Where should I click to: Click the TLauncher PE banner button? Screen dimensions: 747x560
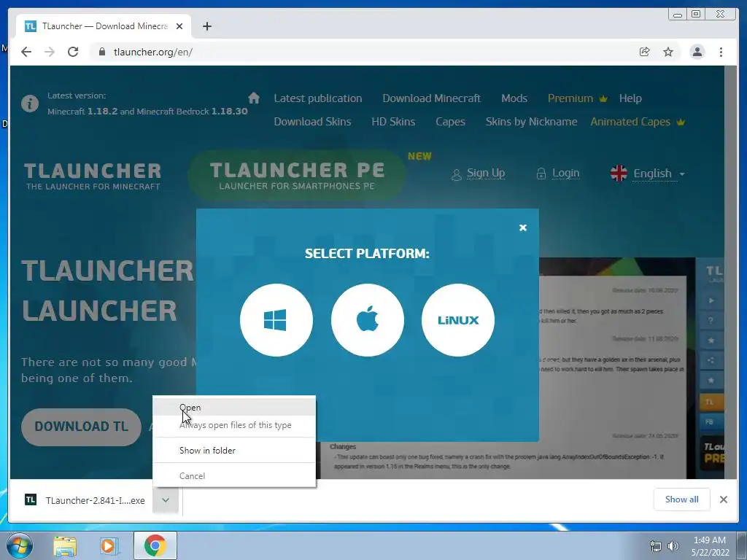[297, 175]
